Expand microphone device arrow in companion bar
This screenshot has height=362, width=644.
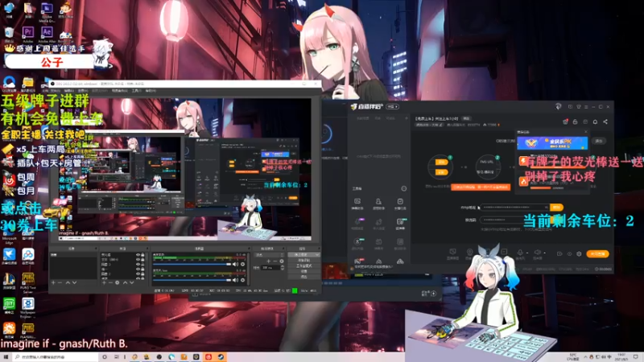(527, 253)
